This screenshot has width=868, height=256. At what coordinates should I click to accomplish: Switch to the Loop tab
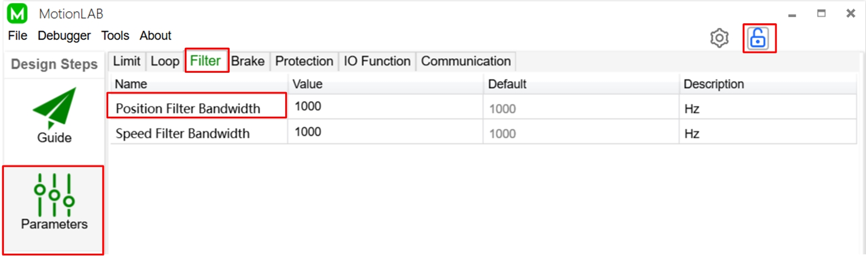165,61
